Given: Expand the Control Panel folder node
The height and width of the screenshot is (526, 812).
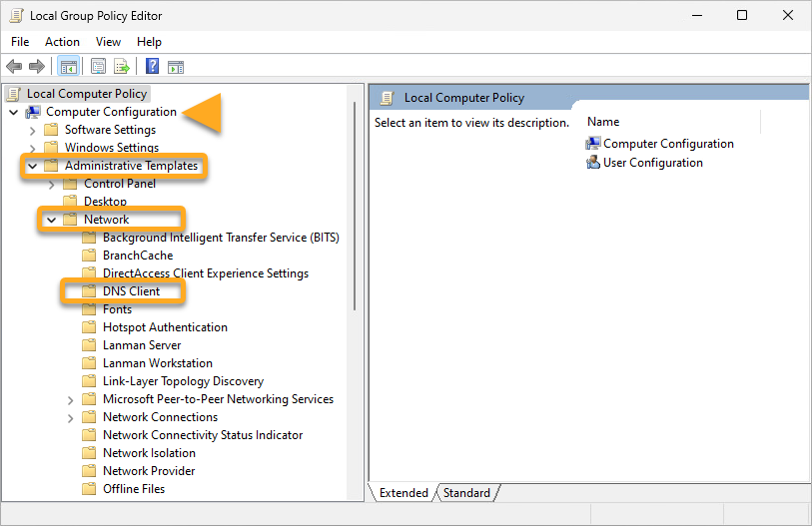Looking at the screenshot, I should (x=52, y=184).
